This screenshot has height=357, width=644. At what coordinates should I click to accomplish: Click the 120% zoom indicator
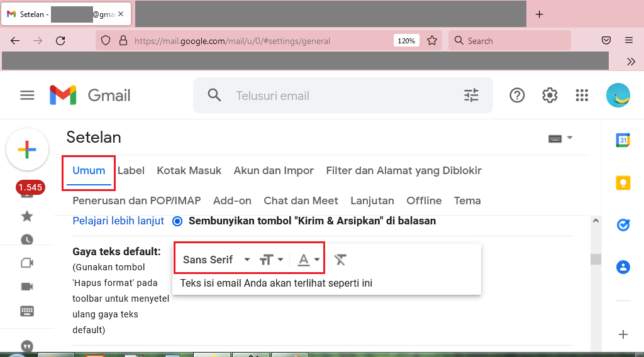click(x=406, y=41)
